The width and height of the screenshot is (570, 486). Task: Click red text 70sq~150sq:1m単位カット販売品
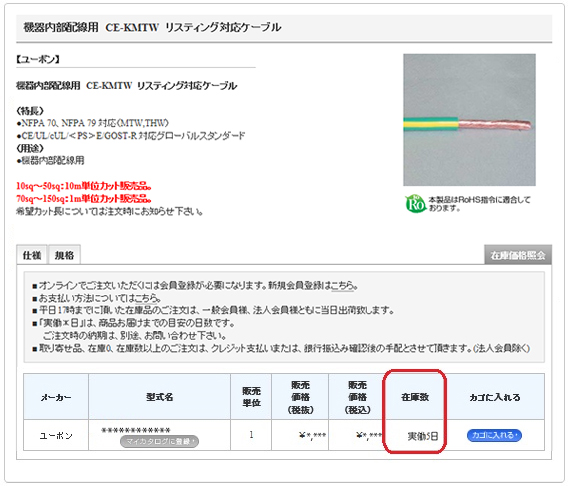pos(84,198)
